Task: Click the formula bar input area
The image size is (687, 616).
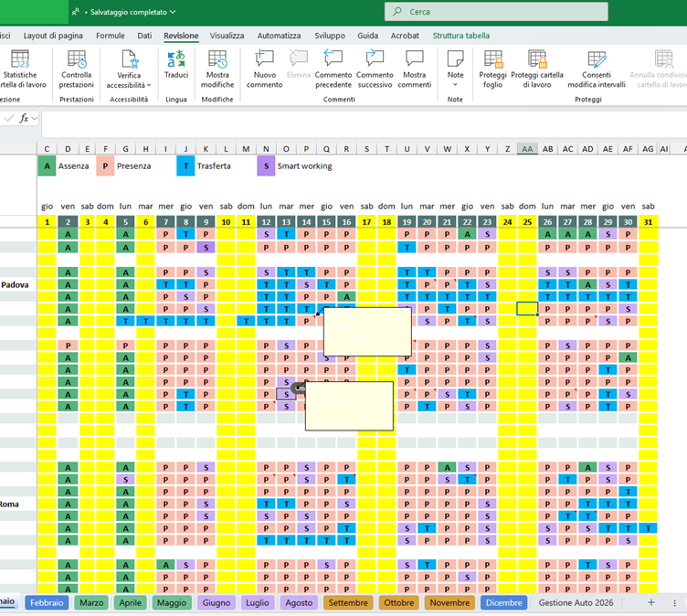Action: [364, 123]
